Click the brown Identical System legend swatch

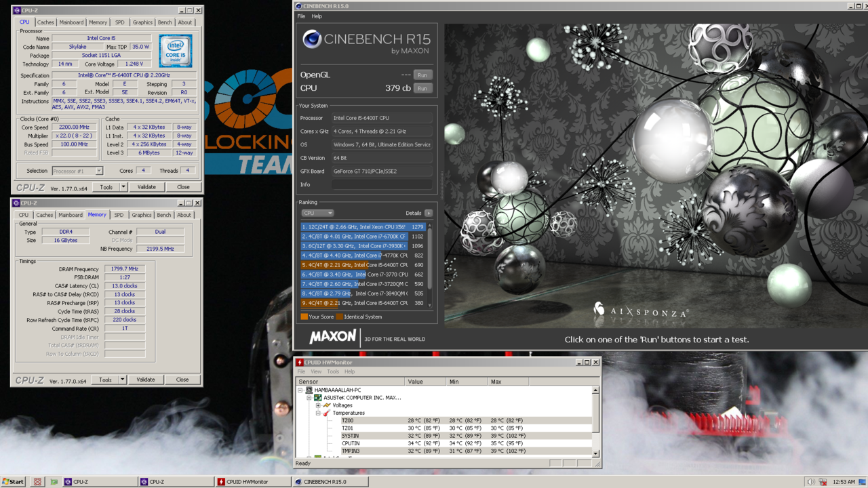pos(340,317)
